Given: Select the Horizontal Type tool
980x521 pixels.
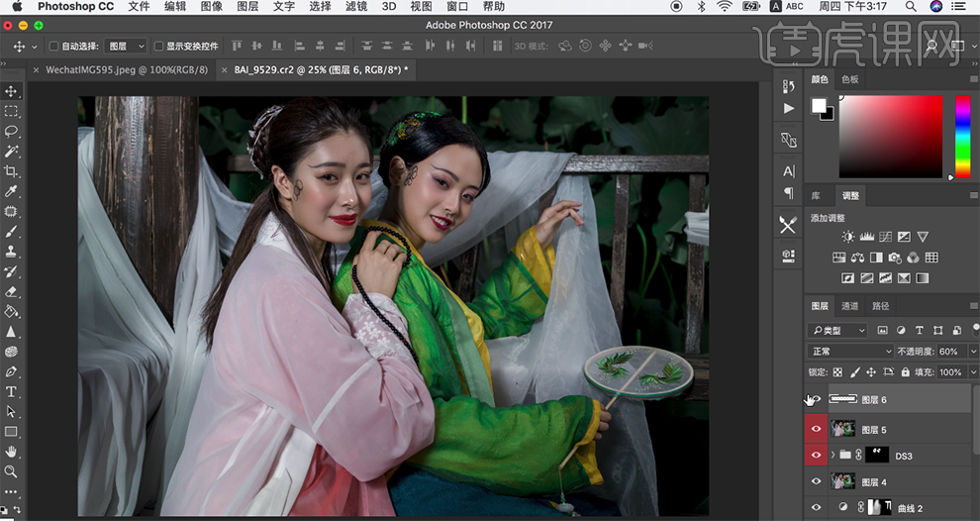Looking at the screenshot, I should coord(11,391).
